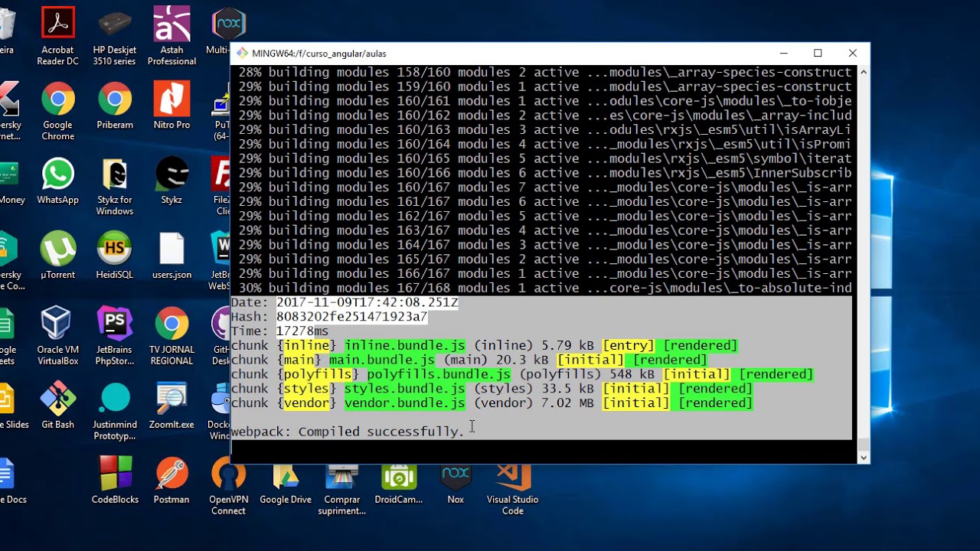
Task: Open users.json file icon
Action: 171,256
